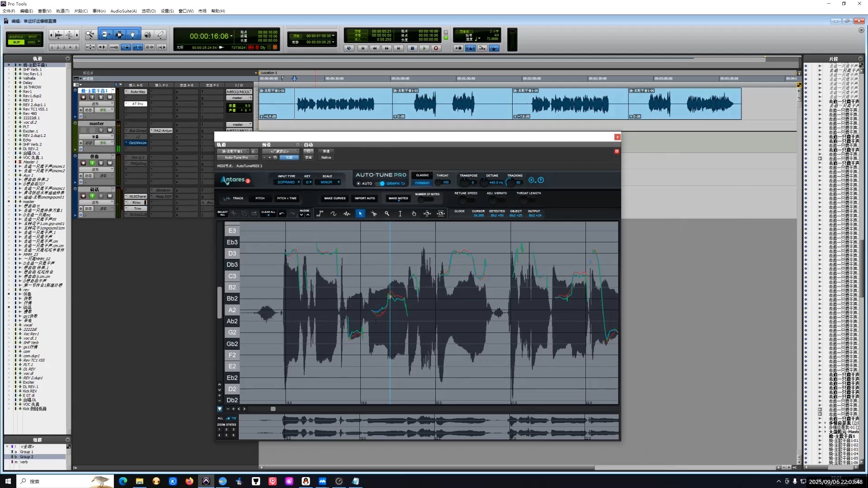Image resolution: width=868 pixels, height=488 pixels.
Task: Open File Explorer from the taskbar
Action: point(140,481)
